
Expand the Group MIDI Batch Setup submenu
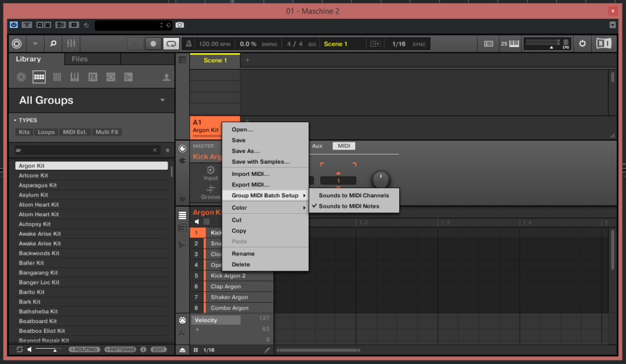tap(265, 195)
